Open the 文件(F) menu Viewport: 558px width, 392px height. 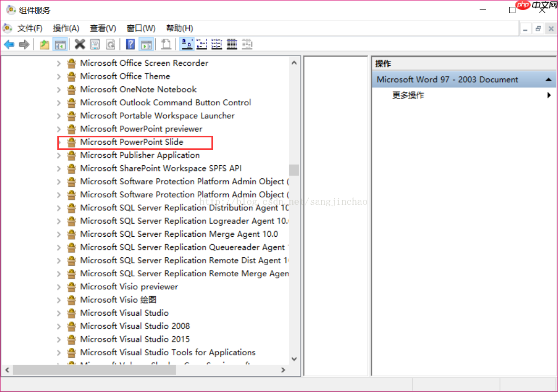(30, 28)
